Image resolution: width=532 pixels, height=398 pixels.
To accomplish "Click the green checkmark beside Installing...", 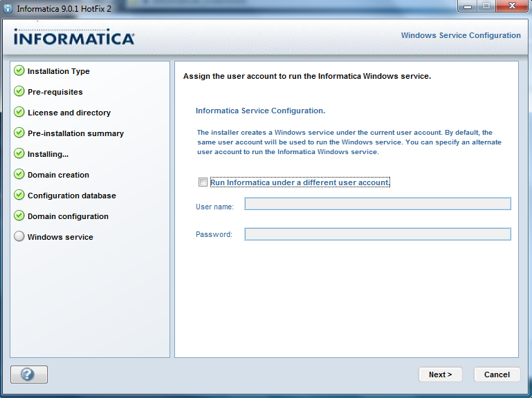I will click(x=19, y=154).
